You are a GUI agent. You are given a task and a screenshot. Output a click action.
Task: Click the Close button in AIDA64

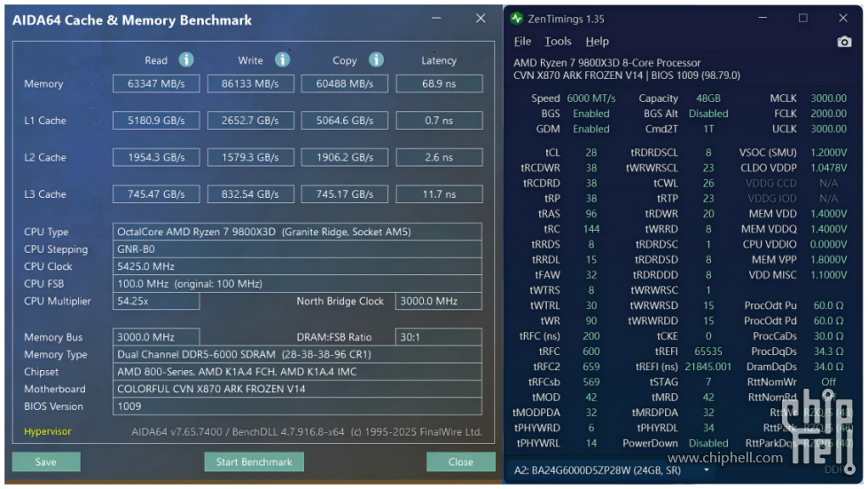pyautogui.click(x=460, y=461)
